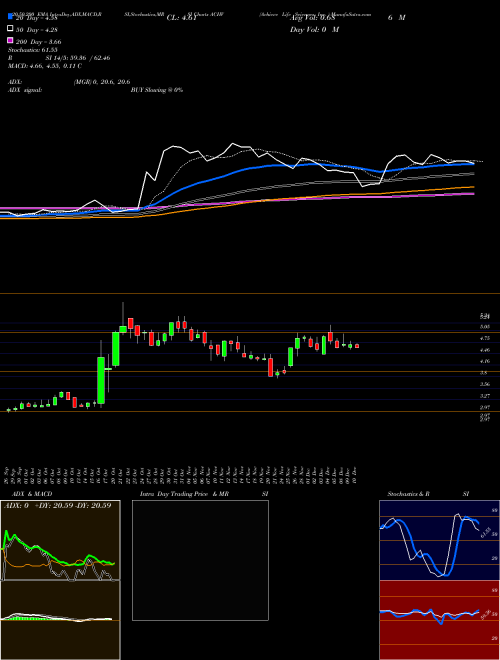Viewport: 500px width, 660px height.
Task: Open the empty intraday trading price panel
Action: click(x=200, y=560)
